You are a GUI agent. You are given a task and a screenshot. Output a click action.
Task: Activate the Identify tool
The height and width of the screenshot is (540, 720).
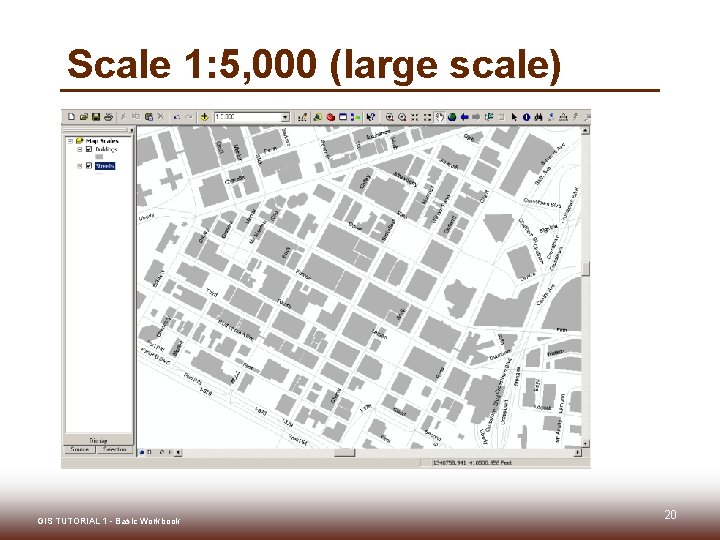coord(526,117)
